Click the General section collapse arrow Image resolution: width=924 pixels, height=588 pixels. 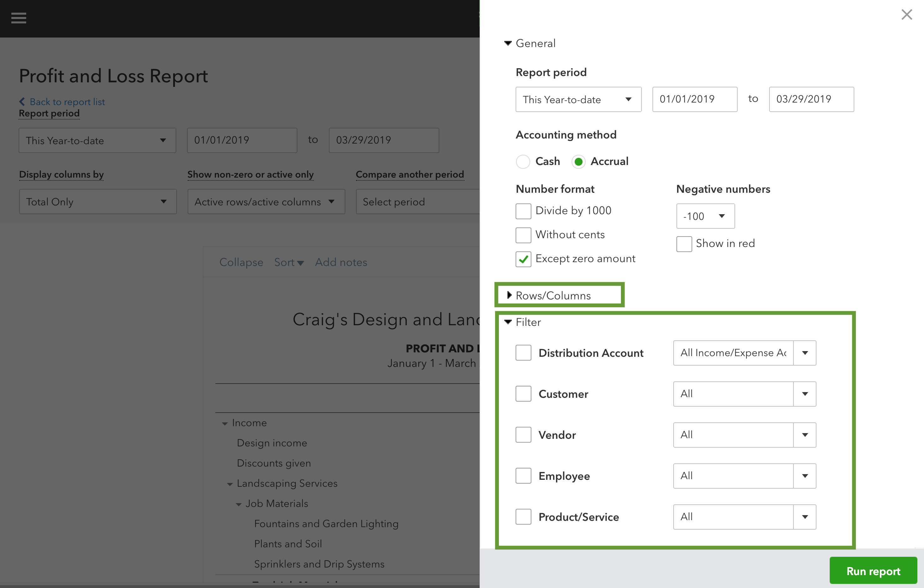508,43
